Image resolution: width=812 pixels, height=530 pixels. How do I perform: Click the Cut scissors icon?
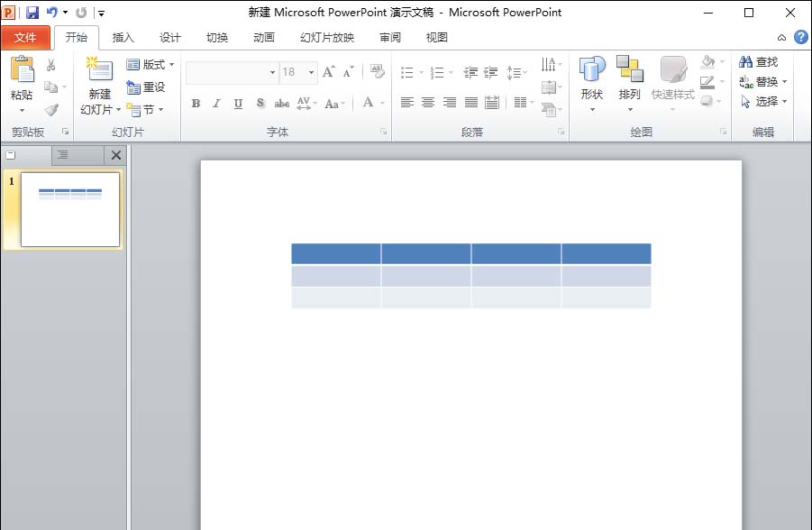(50, 65)
